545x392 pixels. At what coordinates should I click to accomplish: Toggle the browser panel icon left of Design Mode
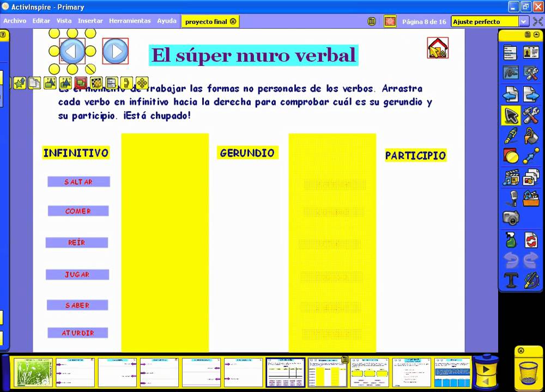(x=372, y=22)
